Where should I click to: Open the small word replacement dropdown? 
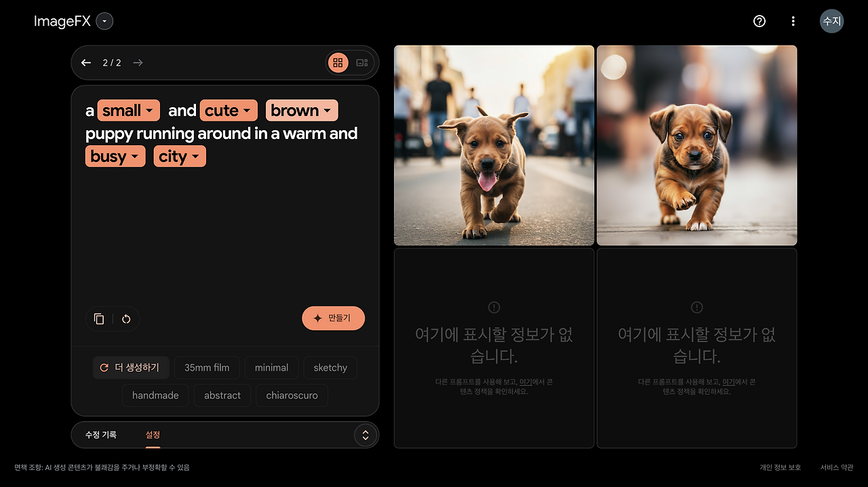coord(128,110)
